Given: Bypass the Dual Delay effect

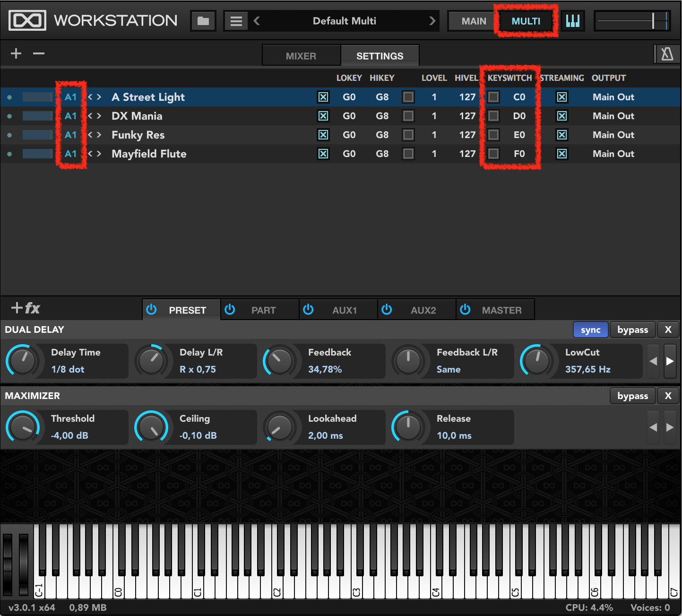Looking at the screenshot, I should point(632,330).
